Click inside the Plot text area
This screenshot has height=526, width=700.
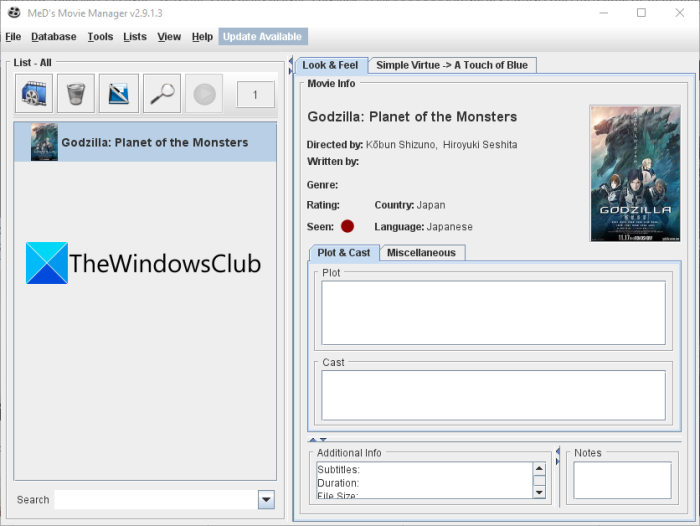click(493, 313)
